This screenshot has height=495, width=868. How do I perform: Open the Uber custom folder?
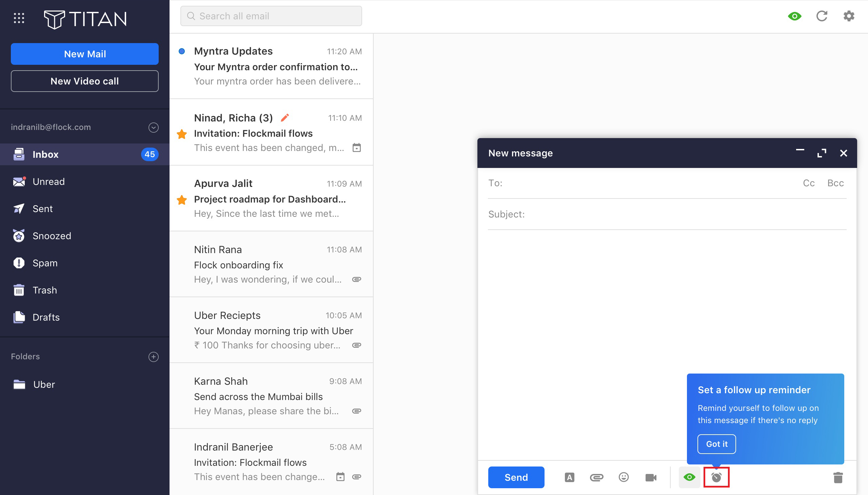[85, 384]
